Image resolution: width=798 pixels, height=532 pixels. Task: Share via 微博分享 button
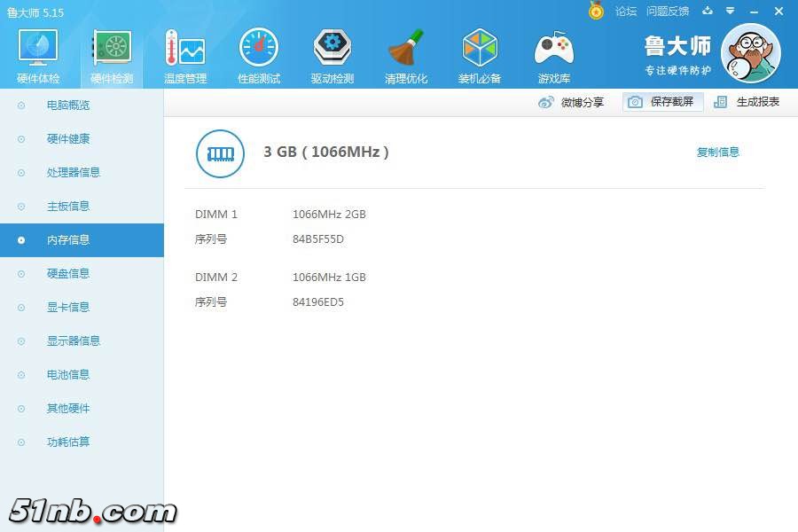pos(572,102)
